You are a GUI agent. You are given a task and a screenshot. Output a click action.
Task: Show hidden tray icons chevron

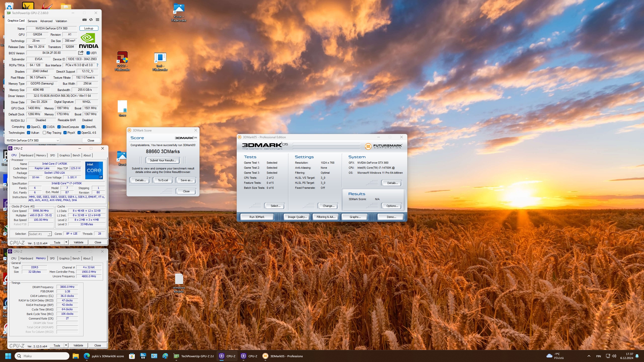click(589, 356)
